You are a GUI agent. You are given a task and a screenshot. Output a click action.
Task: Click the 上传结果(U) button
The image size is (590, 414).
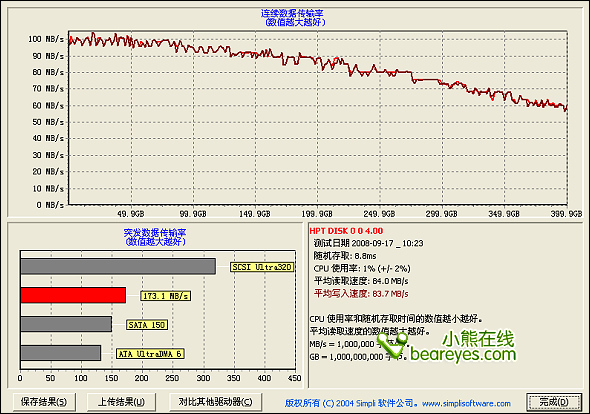(x=121, y=402)
